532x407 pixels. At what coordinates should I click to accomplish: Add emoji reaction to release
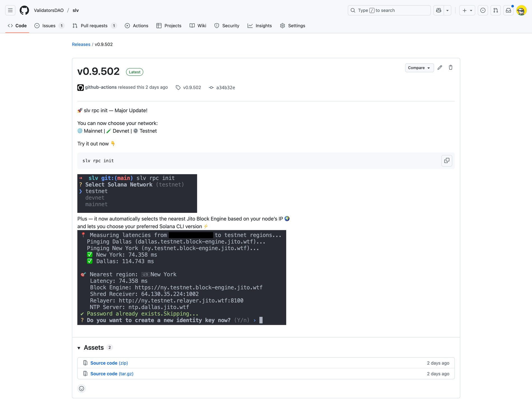point(81,389)
